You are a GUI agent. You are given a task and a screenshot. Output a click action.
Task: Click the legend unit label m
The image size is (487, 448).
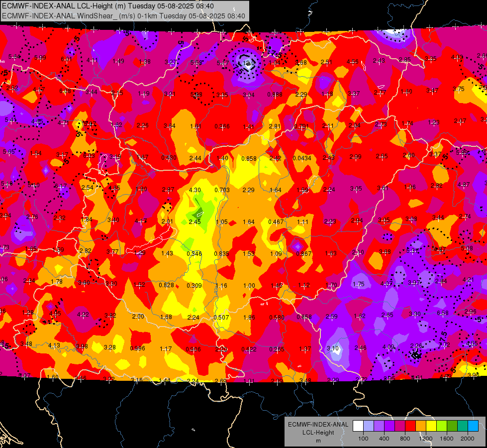tap(318, 441)
